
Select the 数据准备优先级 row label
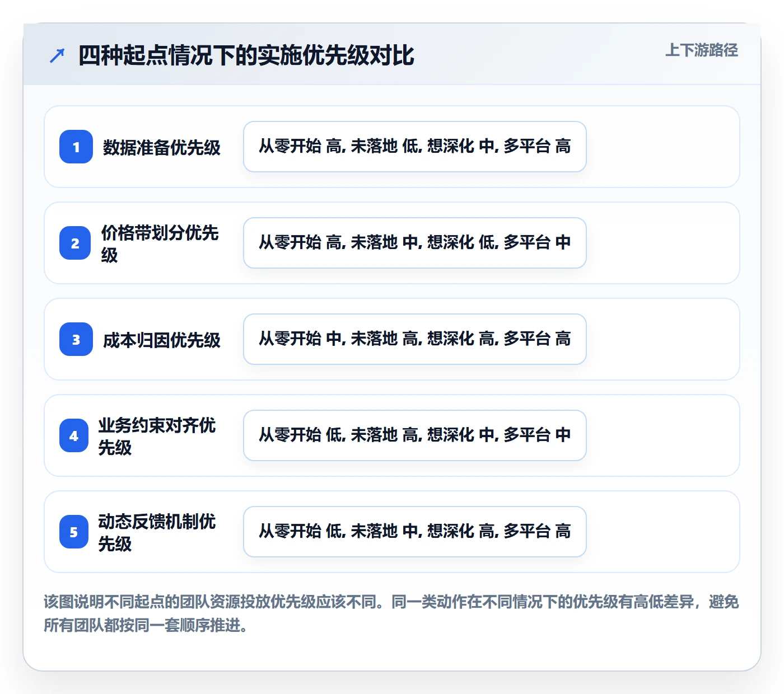click(x=162, y=147)
